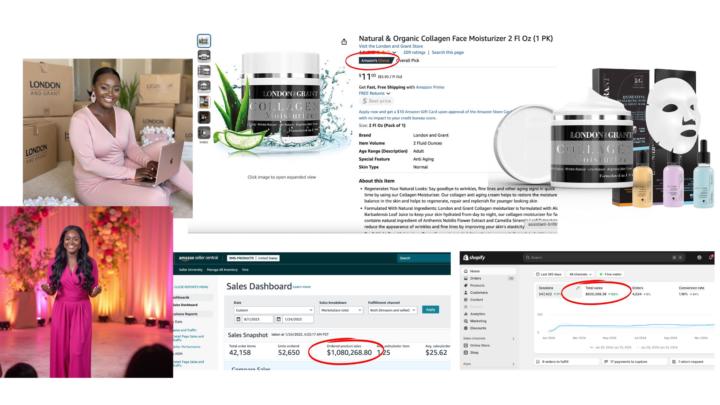Click the Apply button on Sales Dashboard
Image resolution: width=720 pixels, height=405 pixels.
pos(430,310)
